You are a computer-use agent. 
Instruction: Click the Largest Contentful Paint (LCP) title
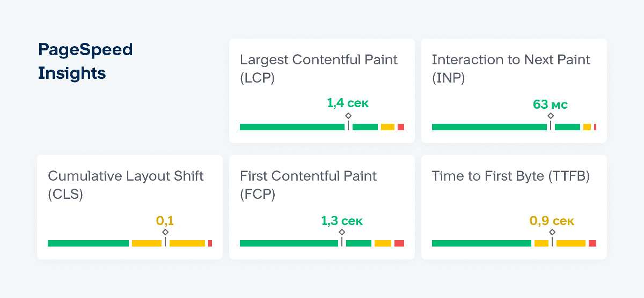pyautogui.click(x=319, y=69)
